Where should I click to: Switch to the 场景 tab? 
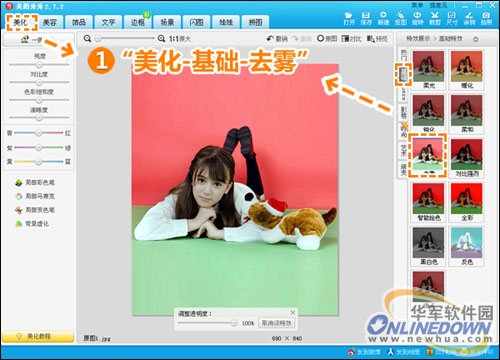pyautogui.click(x=167, y=22)
